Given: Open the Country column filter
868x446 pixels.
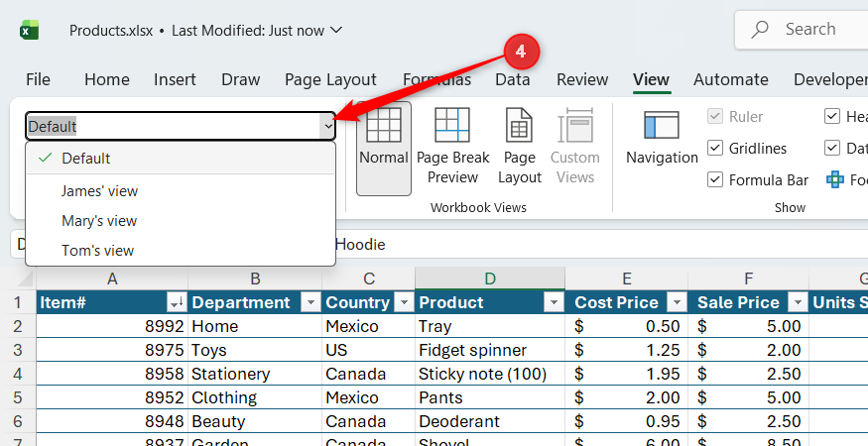Looking at the screenshot, I should [x=405, y=302].
